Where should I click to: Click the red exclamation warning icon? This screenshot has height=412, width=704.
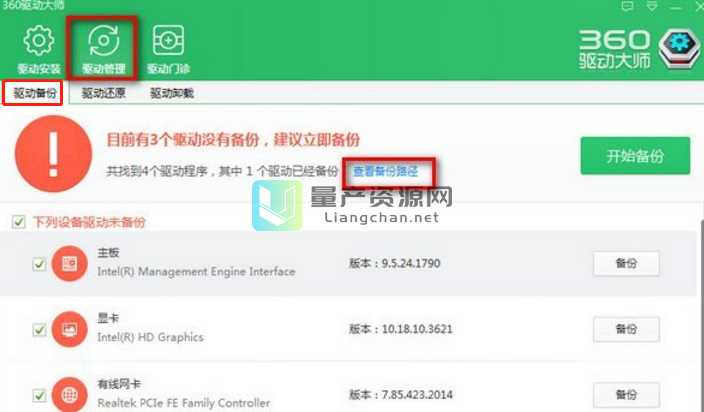(53, 154)
